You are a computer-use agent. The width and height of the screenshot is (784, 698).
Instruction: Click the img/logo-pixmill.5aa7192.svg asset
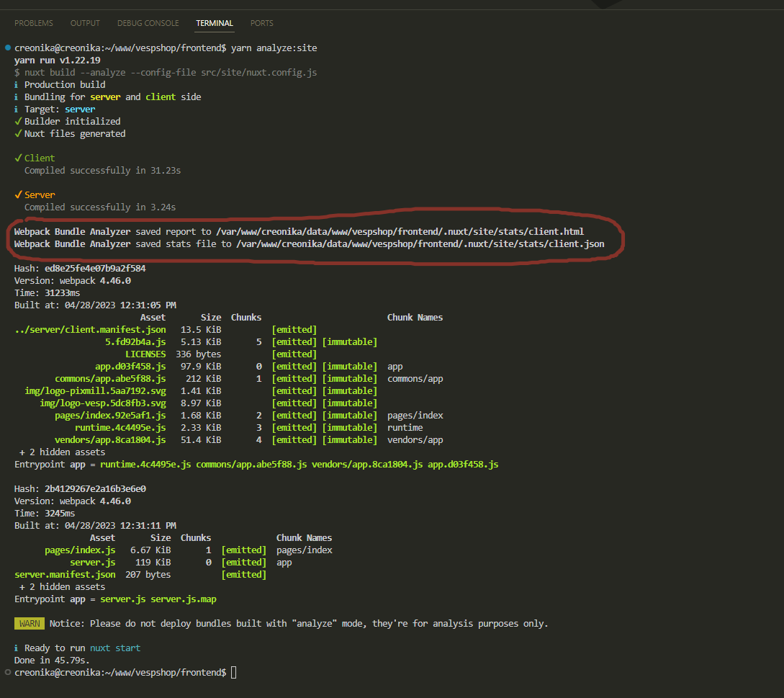[x=95, y=391]
